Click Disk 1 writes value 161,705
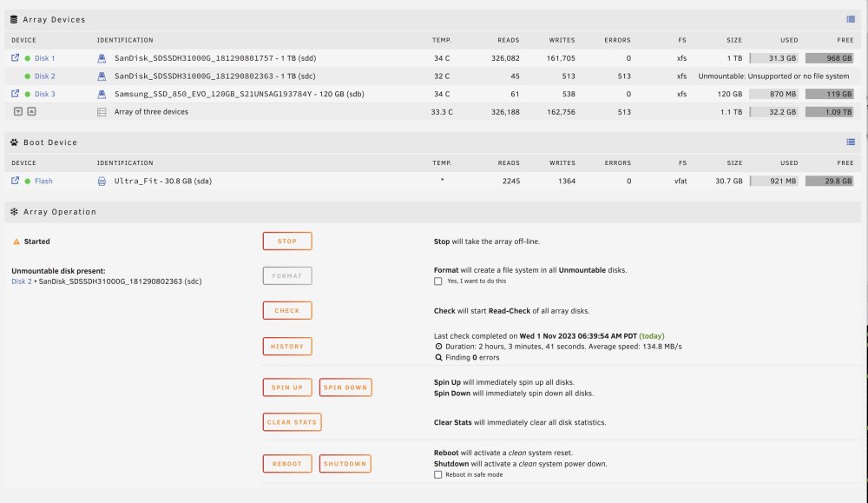Screen dimensions: 868x503 [561, 58]
